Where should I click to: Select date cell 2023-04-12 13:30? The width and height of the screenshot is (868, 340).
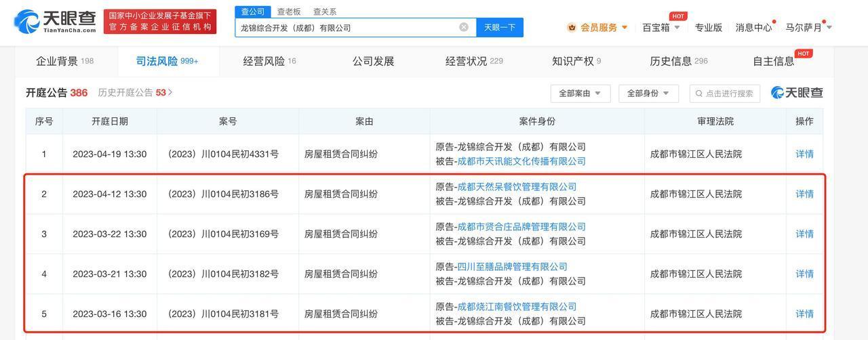110,194
